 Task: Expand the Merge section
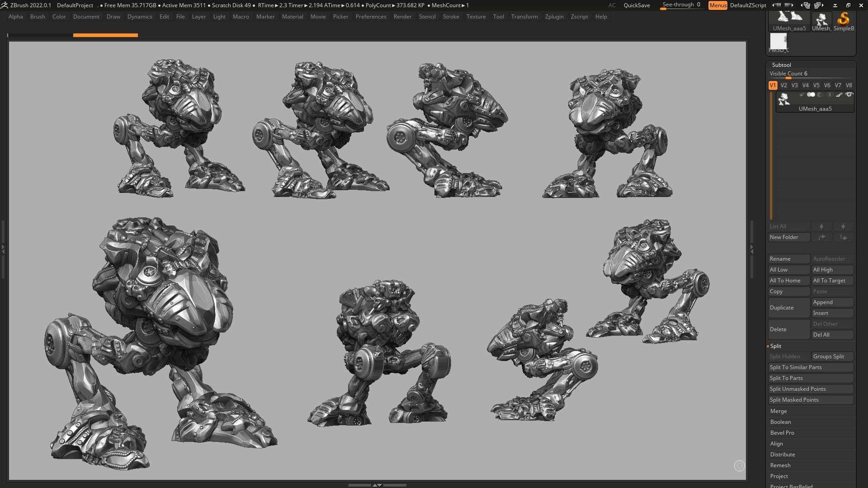click(778, 411)
